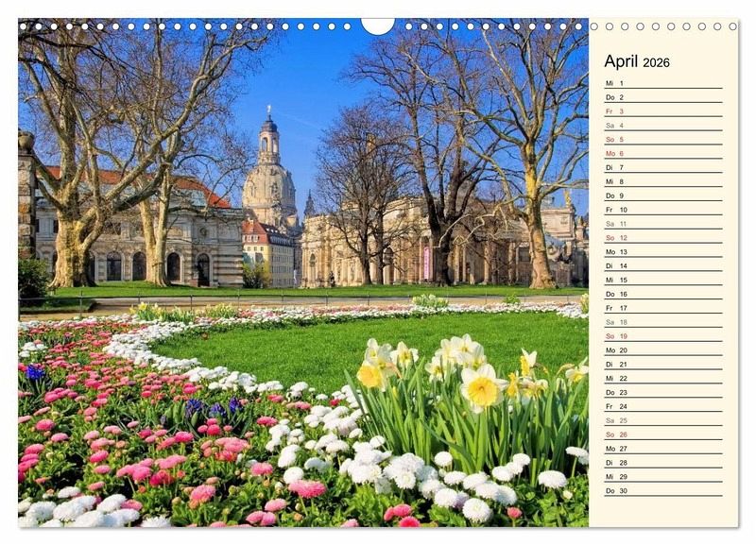
Task: Select the Do 9 calendar row
Action: pos(663,196)
